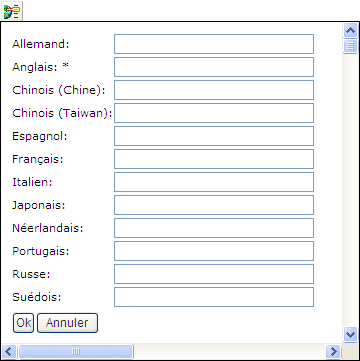Confirm with the Ok button
The image size is (360, 361).
click(23, 323)
